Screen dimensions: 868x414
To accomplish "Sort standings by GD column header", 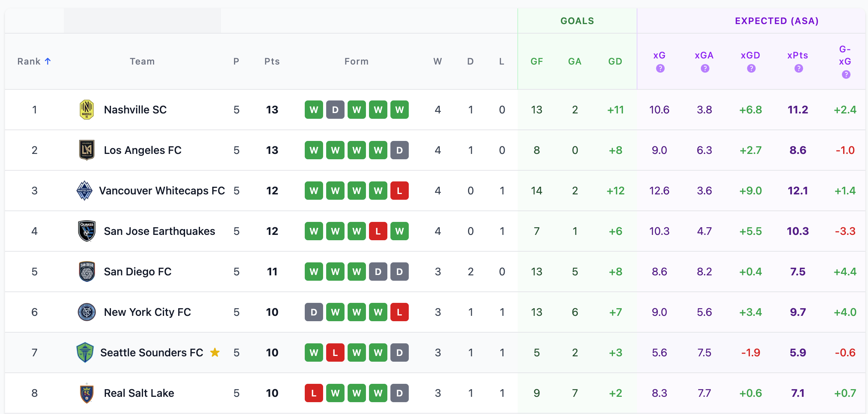I will pos(615,61).
